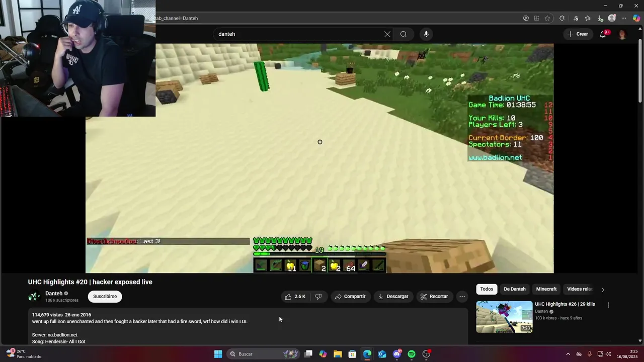Open the Danteh channel name link
This screenshot has height=362, width=644.
[x=54, y=294]
